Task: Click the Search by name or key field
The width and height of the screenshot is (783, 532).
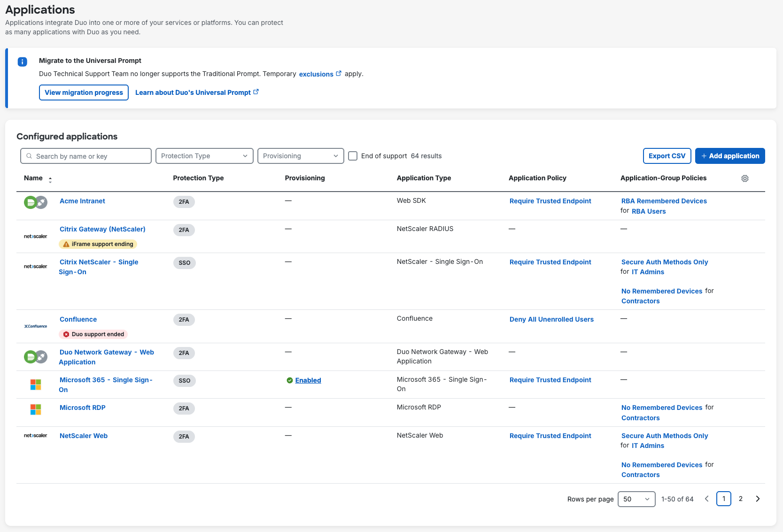Action: coord(86,156)
